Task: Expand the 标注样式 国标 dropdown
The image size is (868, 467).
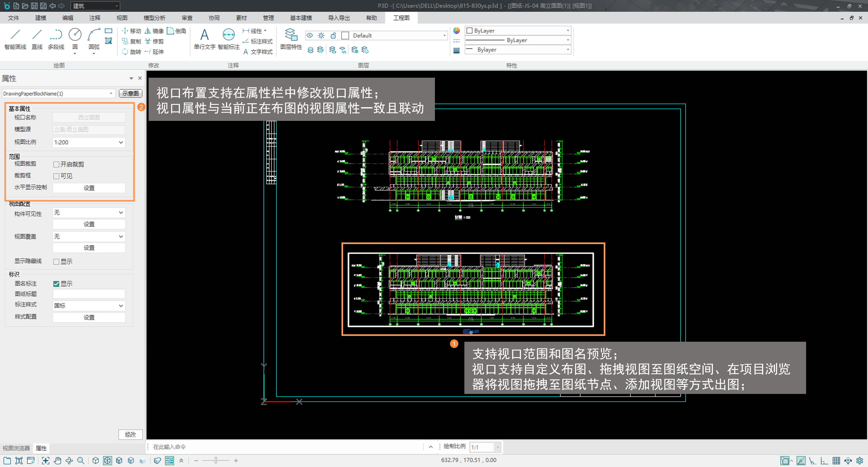Action: 121,306
